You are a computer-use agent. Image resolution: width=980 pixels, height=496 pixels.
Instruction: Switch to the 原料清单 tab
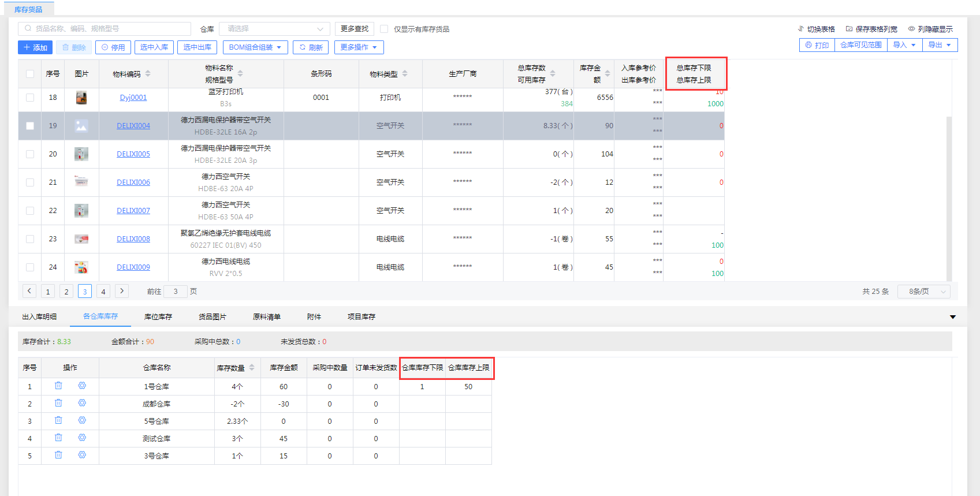point(267,317)
